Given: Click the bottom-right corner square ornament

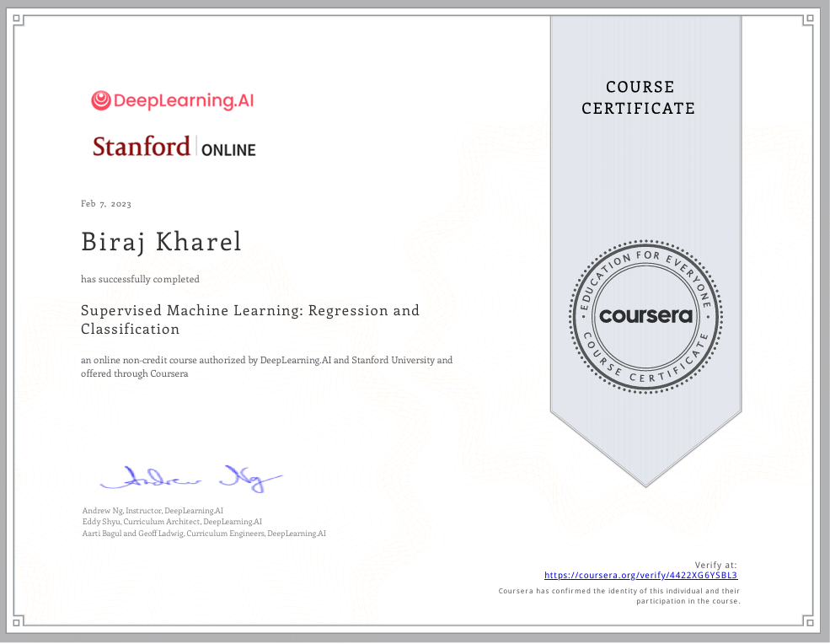Looking at the screenshot, I should pyautogui.click(x=811, y=624).
